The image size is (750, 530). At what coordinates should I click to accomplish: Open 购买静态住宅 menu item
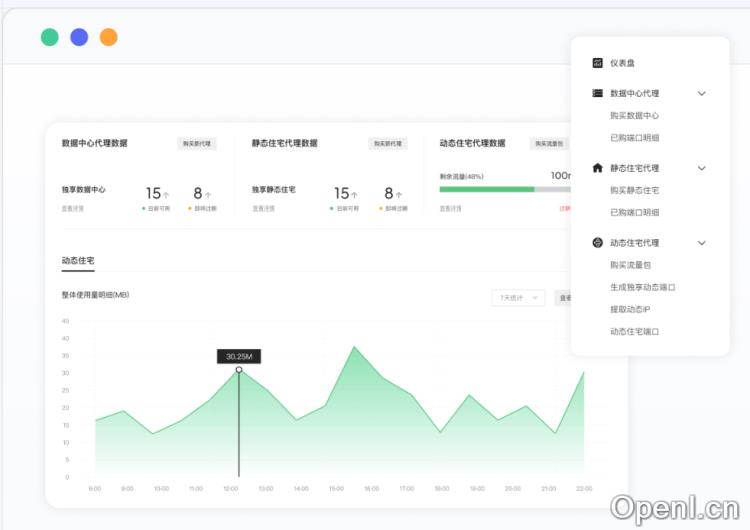click(634, 190)
